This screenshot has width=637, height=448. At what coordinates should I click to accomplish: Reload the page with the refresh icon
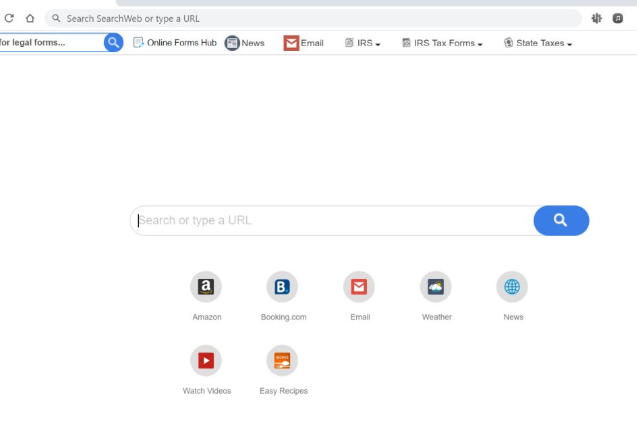click(x=9, y=18)
